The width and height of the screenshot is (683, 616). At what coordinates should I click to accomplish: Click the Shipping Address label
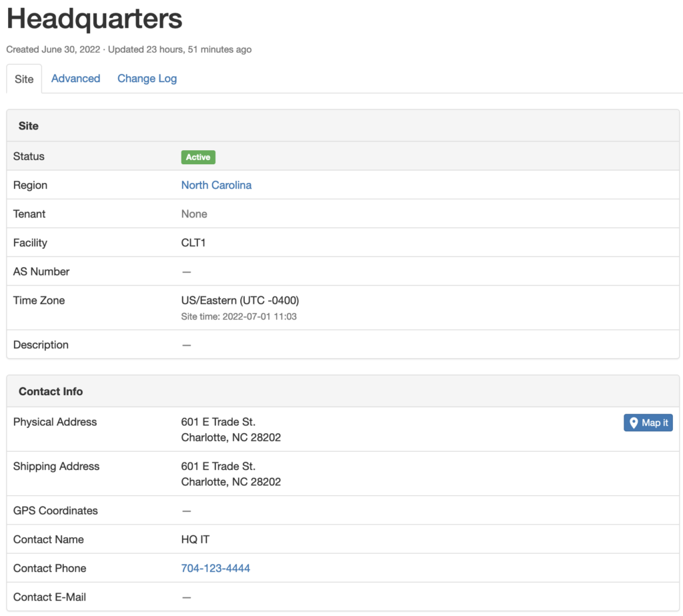click(x=56, y=466)
